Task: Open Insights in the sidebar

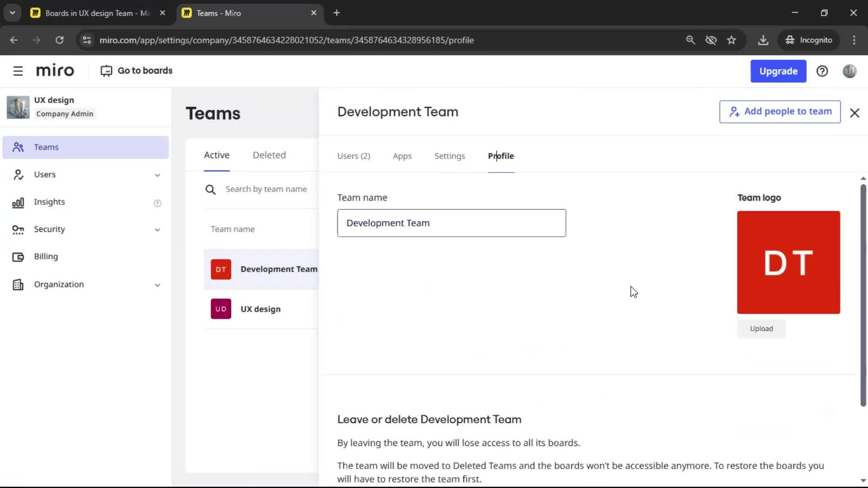Action: 85,202
